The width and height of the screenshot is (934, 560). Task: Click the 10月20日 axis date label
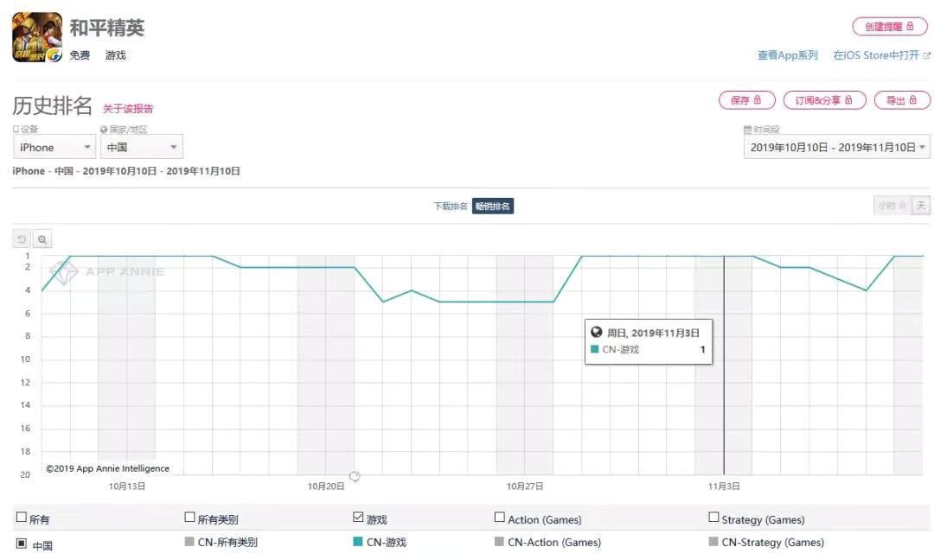[x=326, y=487]
